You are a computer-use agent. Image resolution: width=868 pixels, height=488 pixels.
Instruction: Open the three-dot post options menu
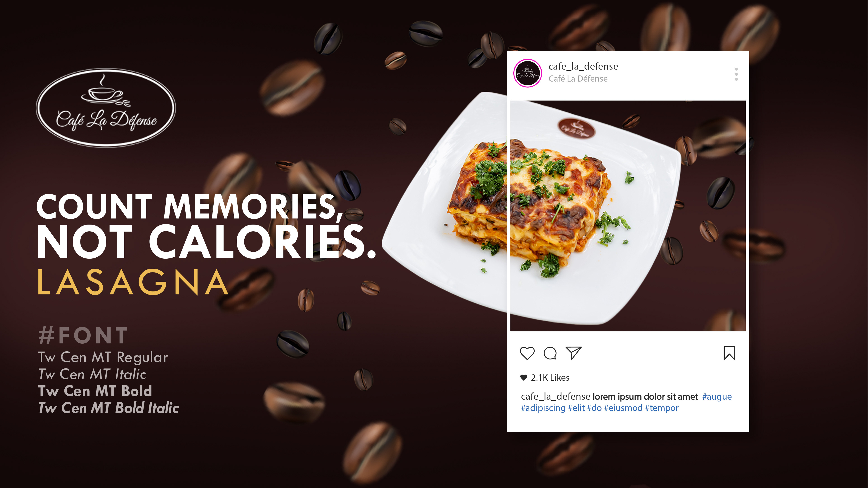pyautogui.click(x=736, y=74)
